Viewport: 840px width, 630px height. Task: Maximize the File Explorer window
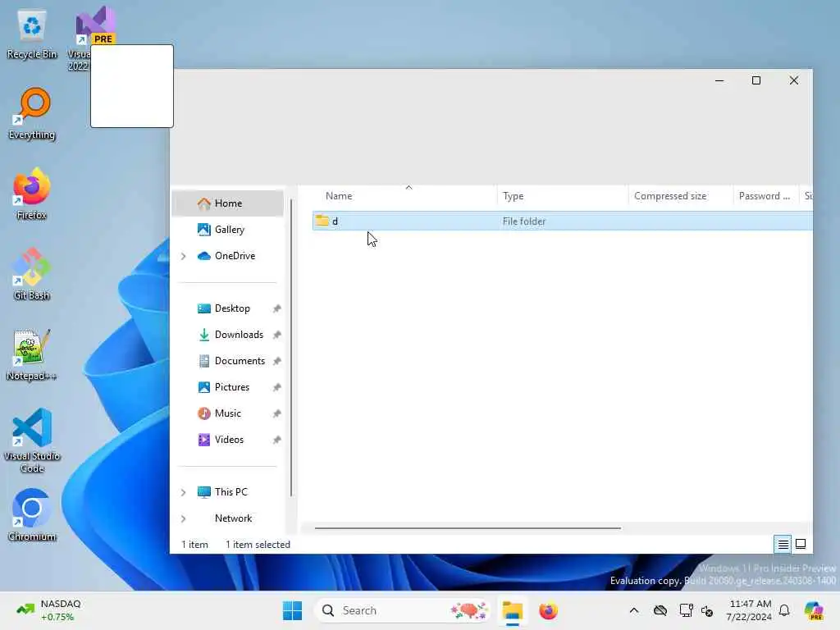pos(756,81)
